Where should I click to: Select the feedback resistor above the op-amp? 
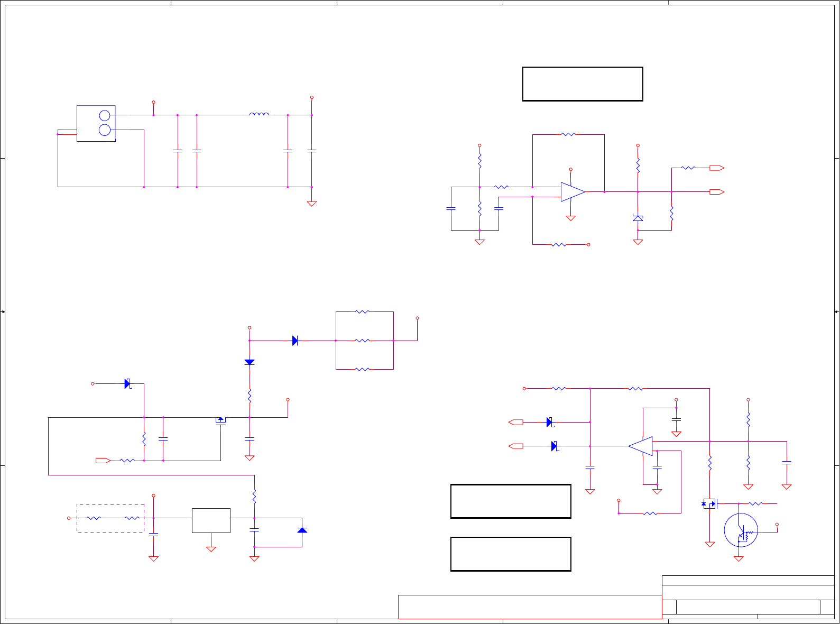tap(568, 134)
